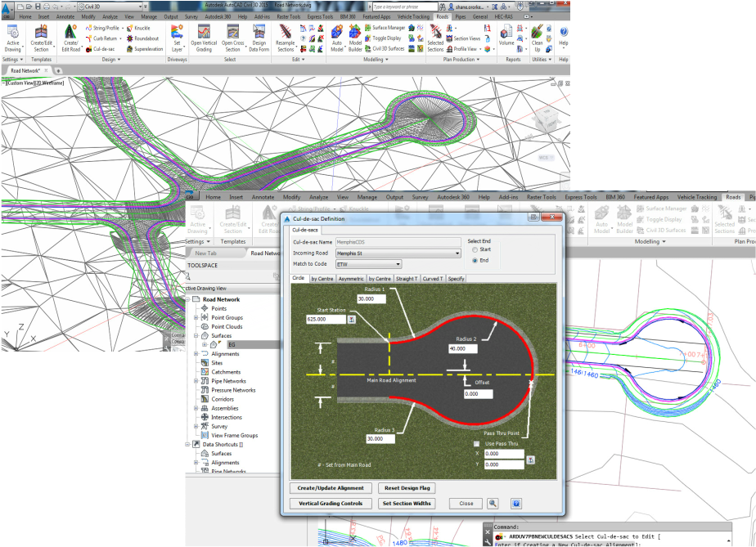Click the Create/Update Alignment button

pyautogui.click(x=330, y=488)
